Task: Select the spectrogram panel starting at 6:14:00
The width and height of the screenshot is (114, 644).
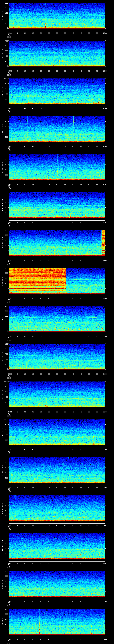Action: (57, 16)
